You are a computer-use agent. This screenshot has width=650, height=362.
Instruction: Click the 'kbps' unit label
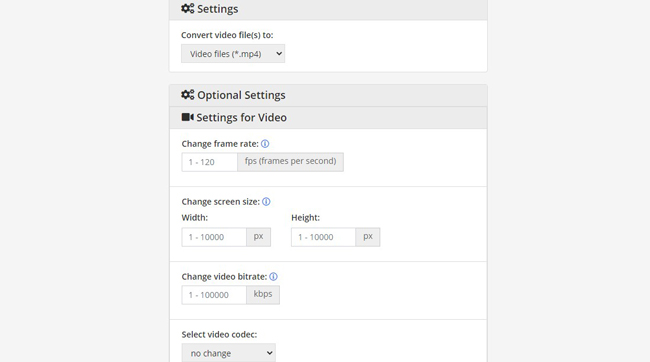[263, 294]
